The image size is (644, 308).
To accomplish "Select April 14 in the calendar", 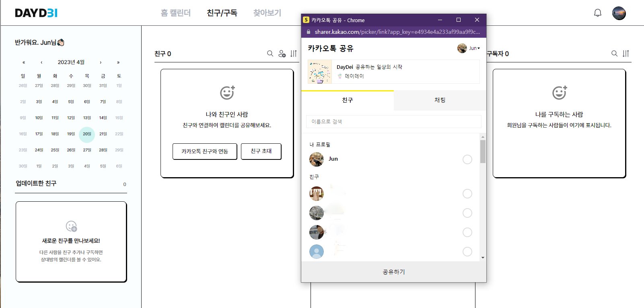I will (103, 118).
